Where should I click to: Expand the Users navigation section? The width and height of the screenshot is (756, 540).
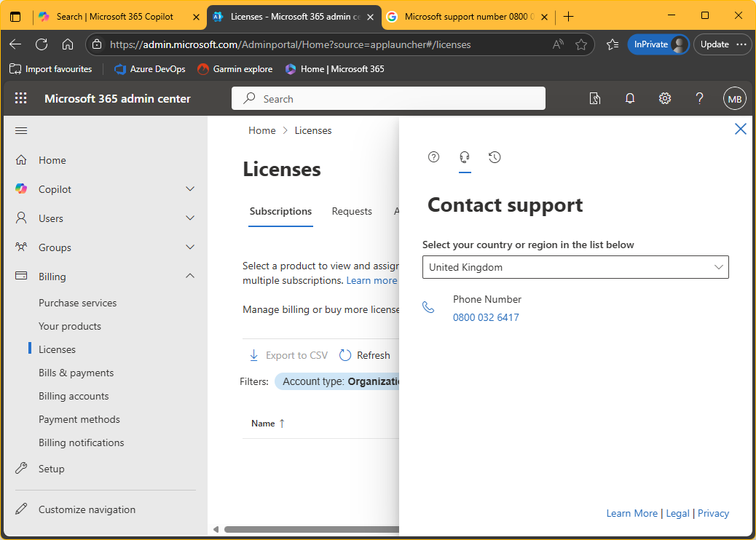click(189, 218)
